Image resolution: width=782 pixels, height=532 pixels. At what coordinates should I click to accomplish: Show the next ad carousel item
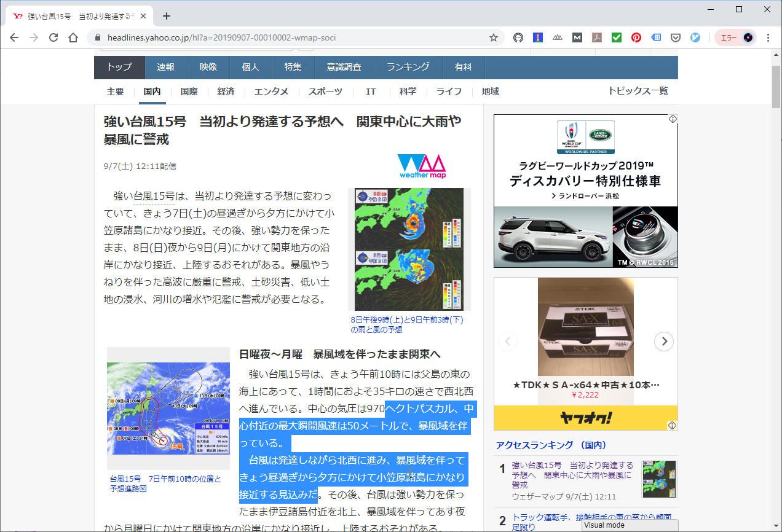click(663, 342)
